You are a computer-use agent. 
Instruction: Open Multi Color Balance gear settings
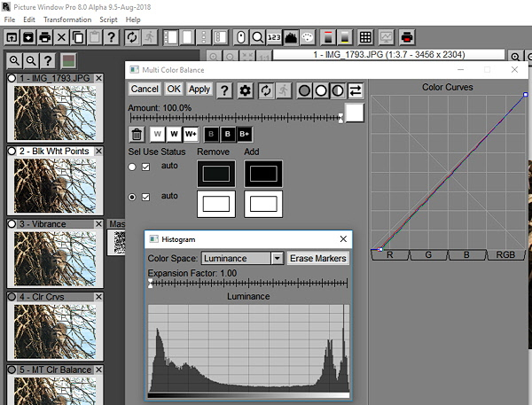[x=245, y=90]
